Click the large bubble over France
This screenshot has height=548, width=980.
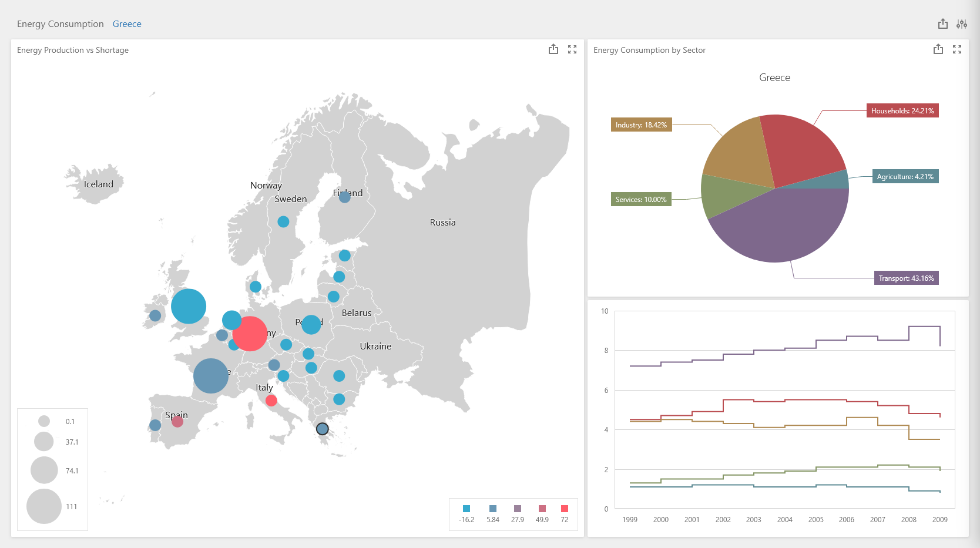click(210, 376)
